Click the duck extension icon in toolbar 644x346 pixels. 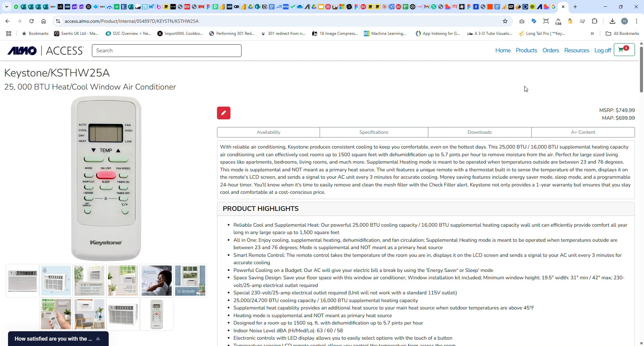(x=570, y=21)
